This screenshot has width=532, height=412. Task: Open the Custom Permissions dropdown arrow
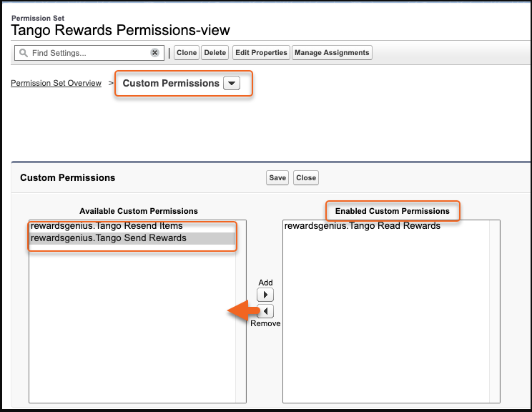tap(232, 83)
